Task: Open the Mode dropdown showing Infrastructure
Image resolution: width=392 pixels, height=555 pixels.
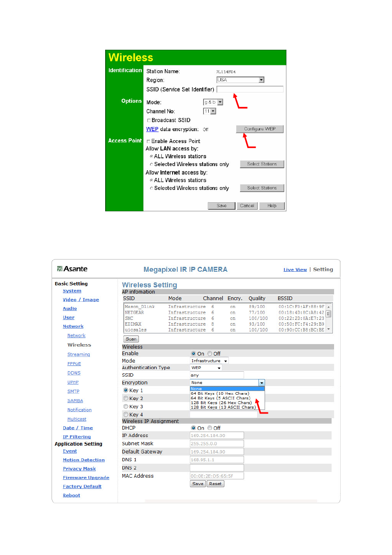Action: [x=209, y=361]
